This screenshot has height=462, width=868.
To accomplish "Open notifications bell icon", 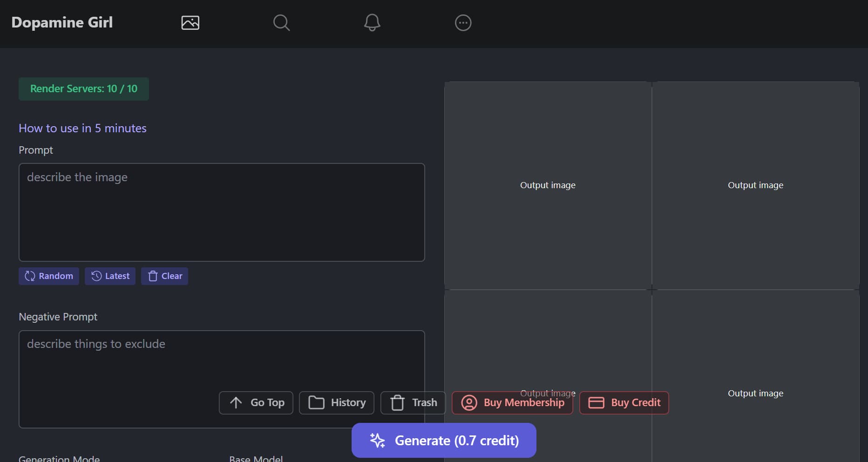I will point(372,23).
